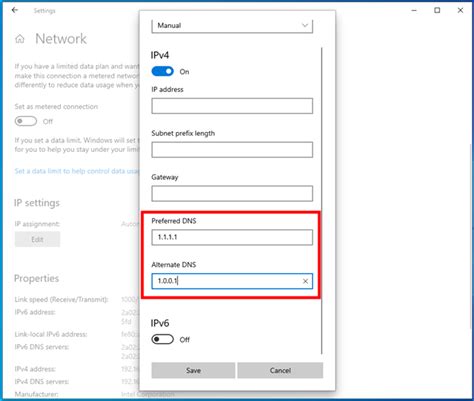Save the IP settings

pos(193,370)
